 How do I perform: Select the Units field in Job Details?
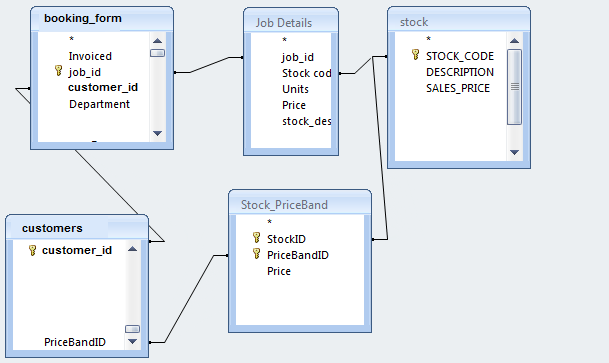point(295,89)
